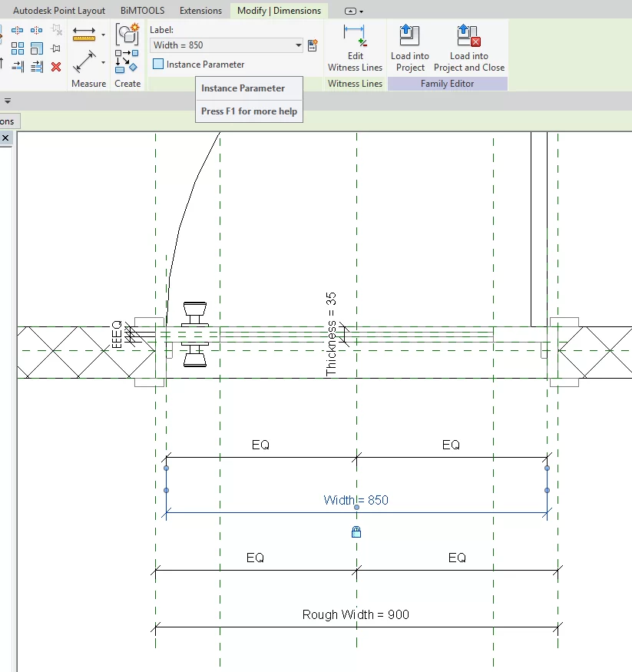Toggle the lock below Width dimension
The height and width of the screenshot is (672, 632).
pos(356,531)
